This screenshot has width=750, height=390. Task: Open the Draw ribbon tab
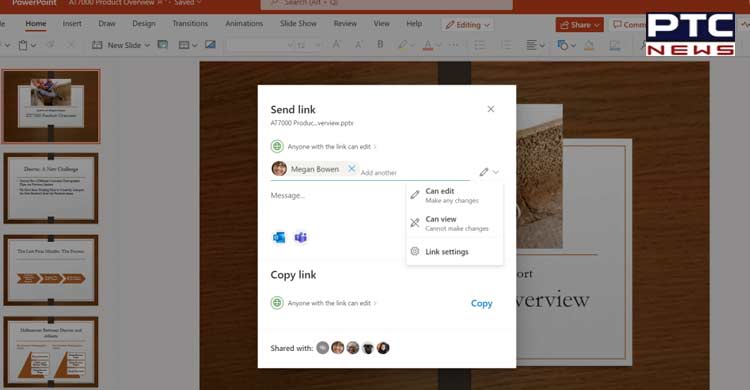point(107,23)
